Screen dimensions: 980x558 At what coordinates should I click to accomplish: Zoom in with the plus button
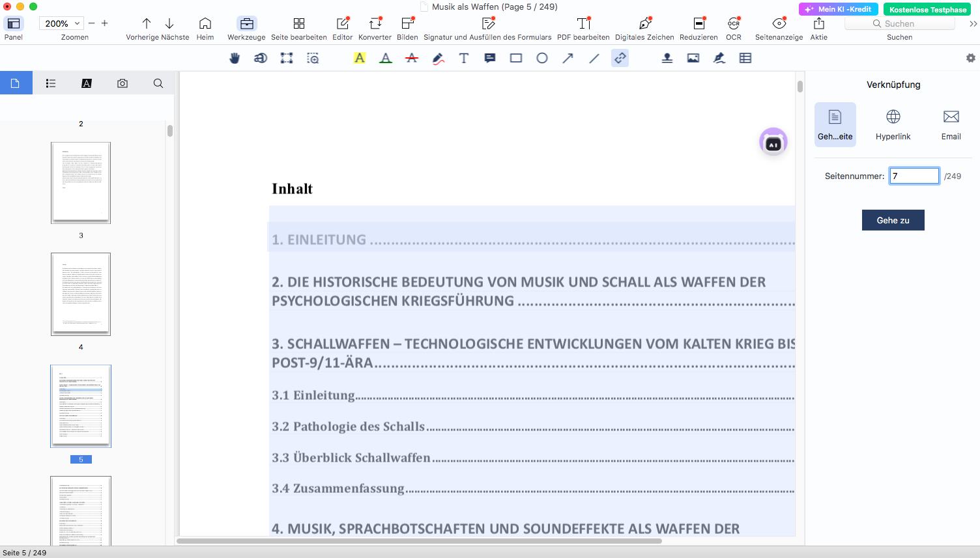pyautogui.click(x=105, y=23)
